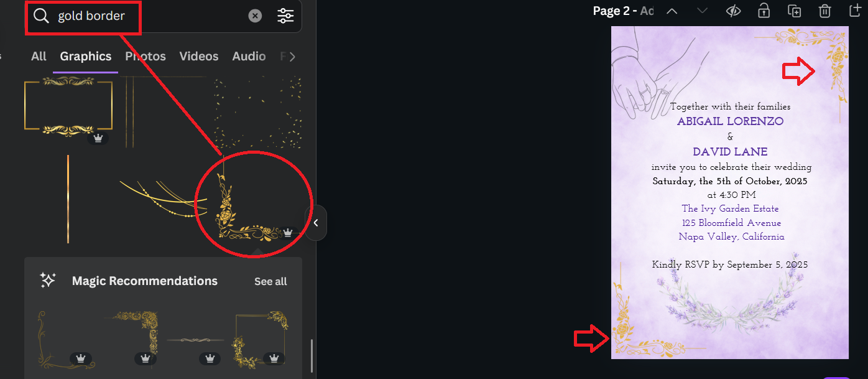
Task: Duplicate page 2
Action: [794, 11]
